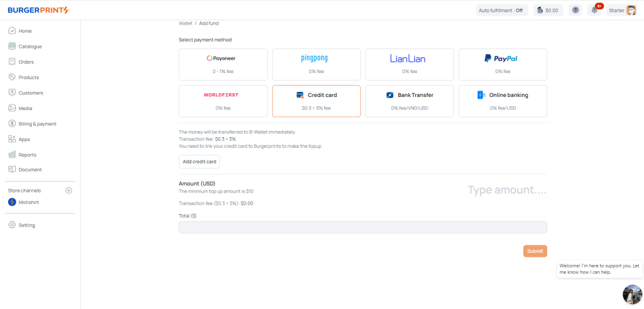Click the Starter profile avatar
This screenshot has height=309, width=644.
pos(631,10)
